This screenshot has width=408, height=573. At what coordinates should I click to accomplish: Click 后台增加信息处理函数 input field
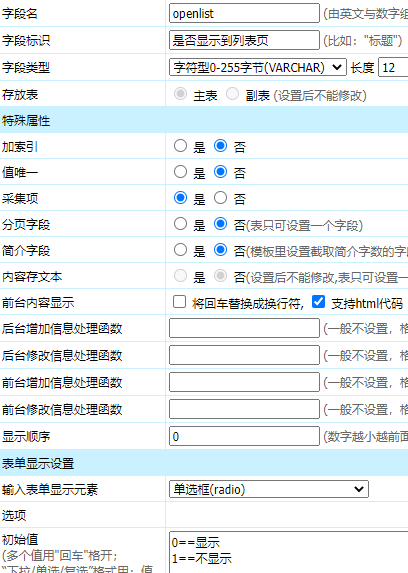click(x=244, y=328)
